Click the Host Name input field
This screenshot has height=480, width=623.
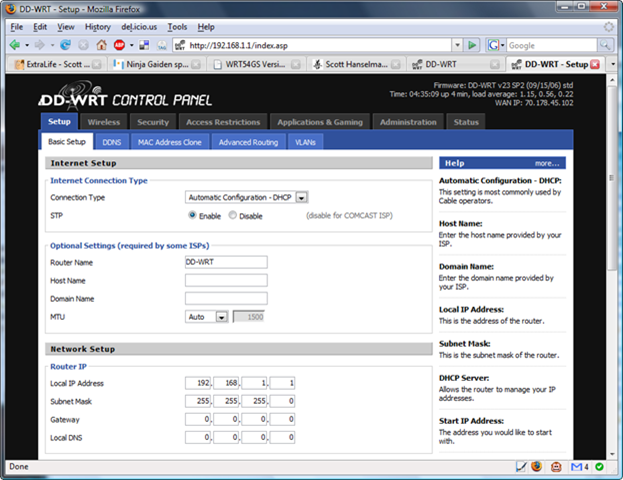pos(226,280)
